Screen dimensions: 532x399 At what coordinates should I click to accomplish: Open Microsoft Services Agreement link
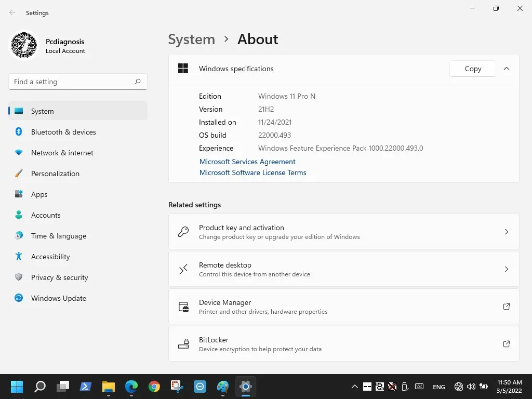(x=247, y=162)
